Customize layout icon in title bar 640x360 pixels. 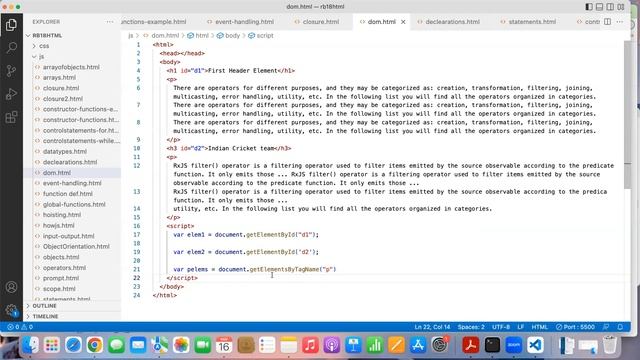pyautogui.click(x=621, y=7)
